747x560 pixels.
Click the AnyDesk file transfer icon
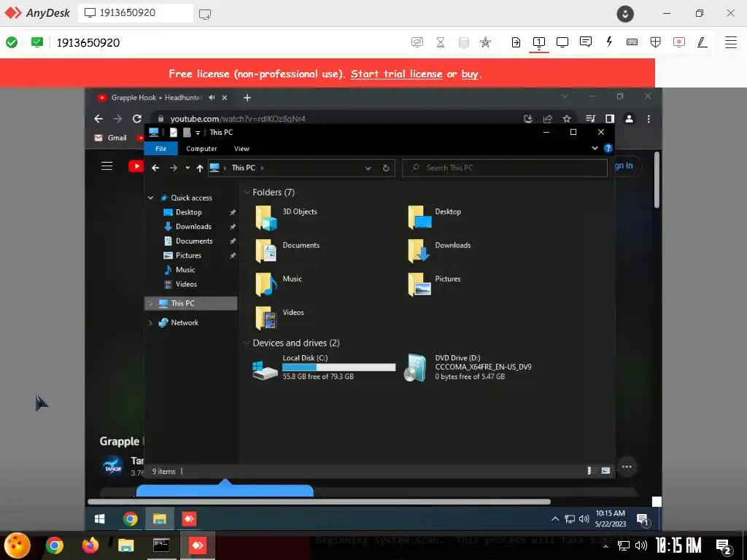tap(516, 42)
